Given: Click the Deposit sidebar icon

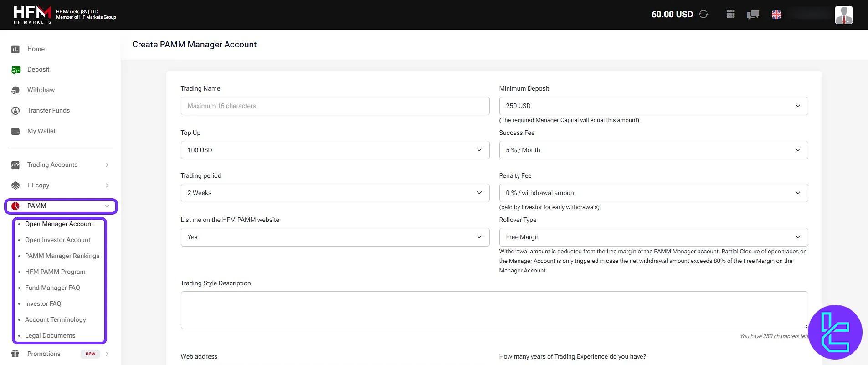Looking at the screenshot, I should pos(15,70).
